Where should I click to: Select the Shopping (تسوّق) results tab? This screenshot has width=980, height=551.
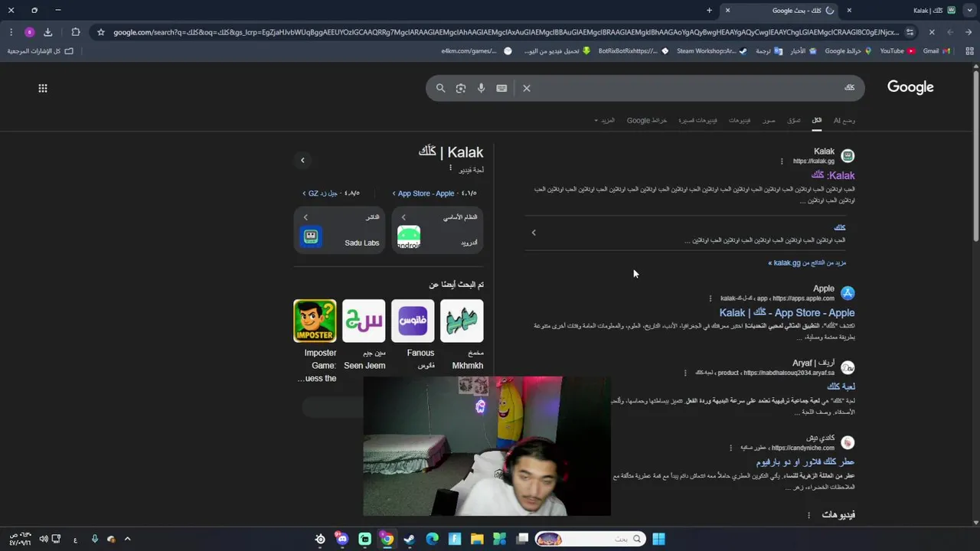pos(794,120)
